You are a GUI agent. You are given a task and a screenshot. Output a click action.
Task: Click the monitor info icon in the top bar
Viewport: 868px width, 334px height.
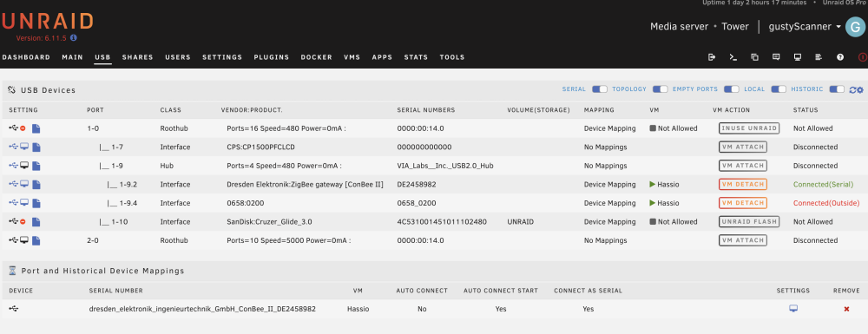pos(797,57)
